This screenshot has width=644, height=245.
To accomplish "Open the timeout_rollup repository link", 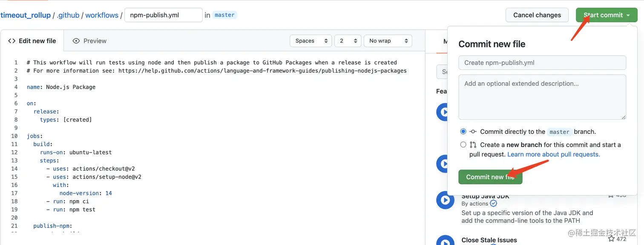I will [x=25, y=15].
